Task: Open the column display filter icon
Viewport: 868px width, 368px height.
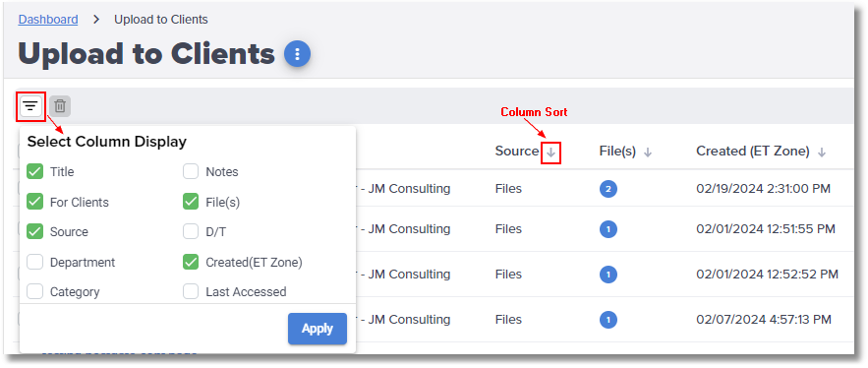Action: 30,106
